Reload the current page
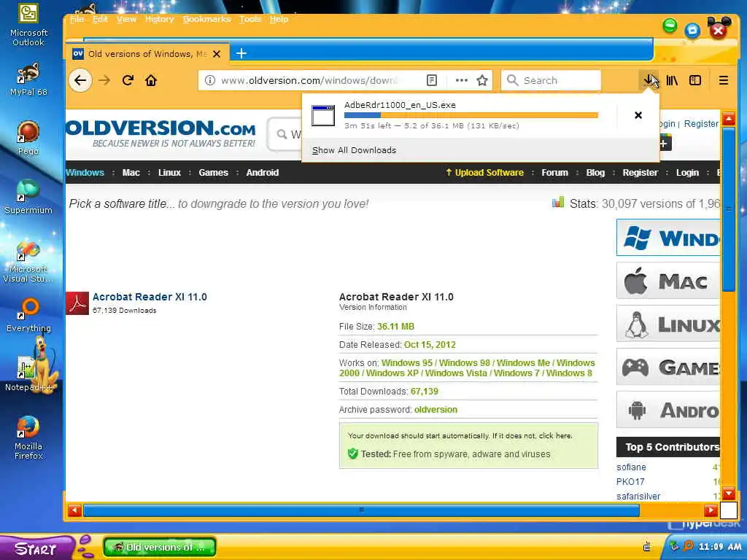Image resolution: width=747 pixels, height=560 pixels. pos(128,80)
